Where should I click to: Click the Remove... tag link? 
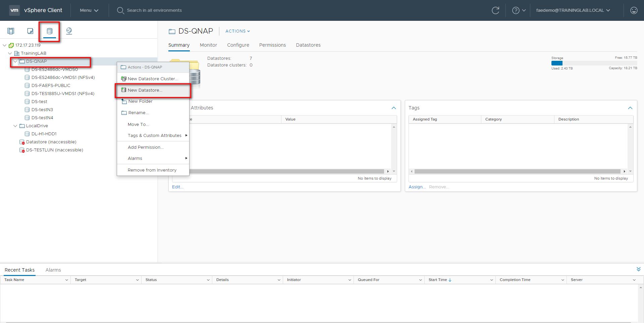click(x=439, y=187)
